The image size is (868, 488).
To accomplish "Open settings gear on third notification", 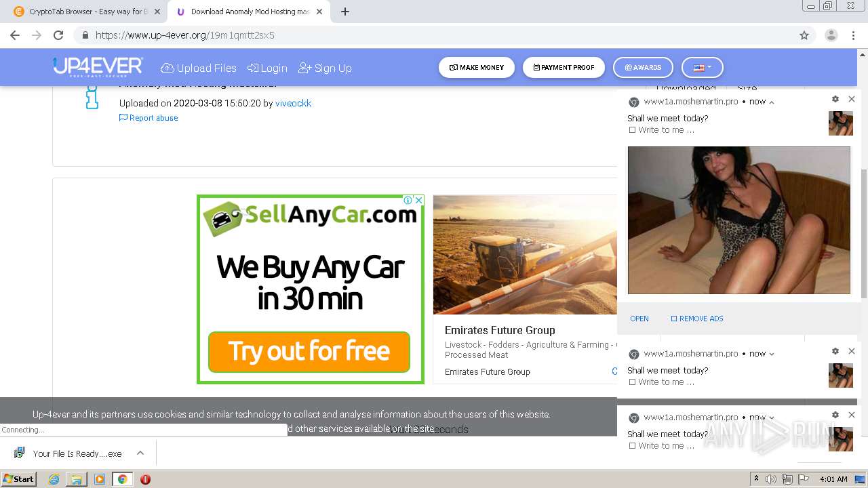I will 835,415.
